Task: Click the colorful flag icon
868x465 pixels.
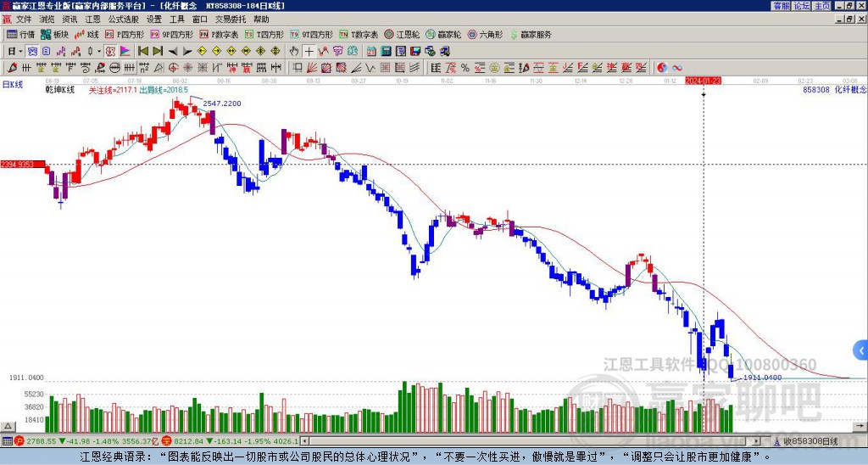Action: tap(125, 51)
